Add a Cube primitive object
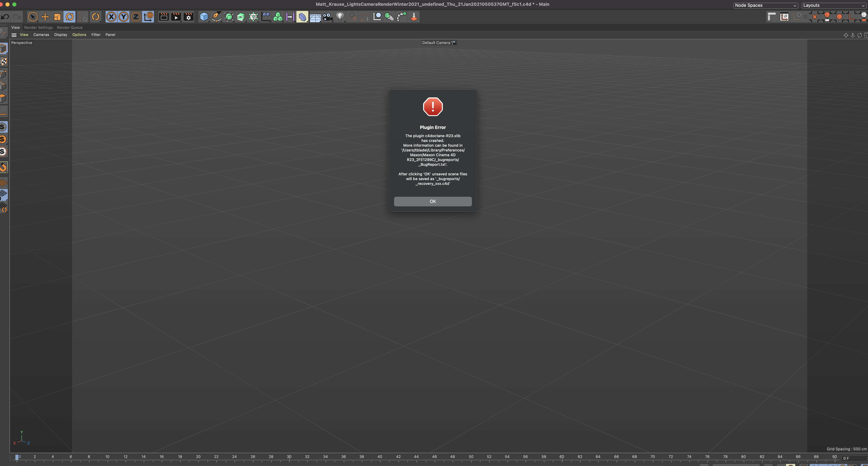The height and width of the screenshot is (466, 868). pyautogui.click(x=204, y=17)
